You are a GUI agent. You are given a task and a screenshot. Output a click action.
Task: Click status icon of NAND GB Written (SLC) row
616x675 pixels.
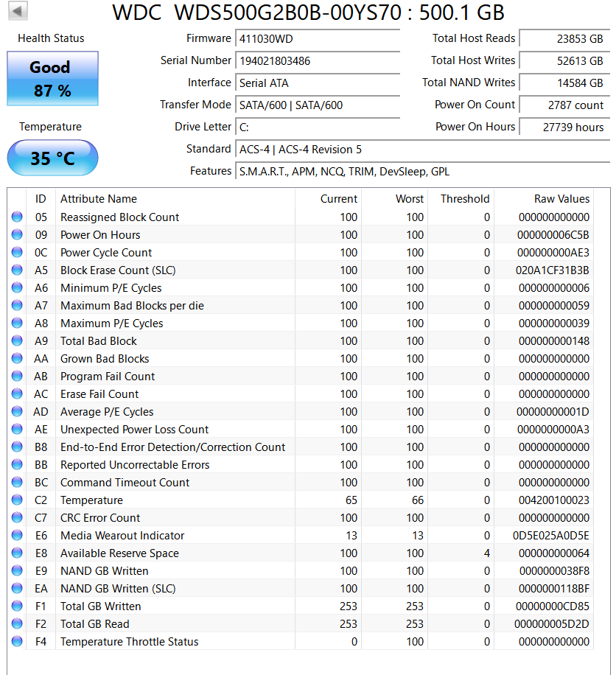(17, 587)
